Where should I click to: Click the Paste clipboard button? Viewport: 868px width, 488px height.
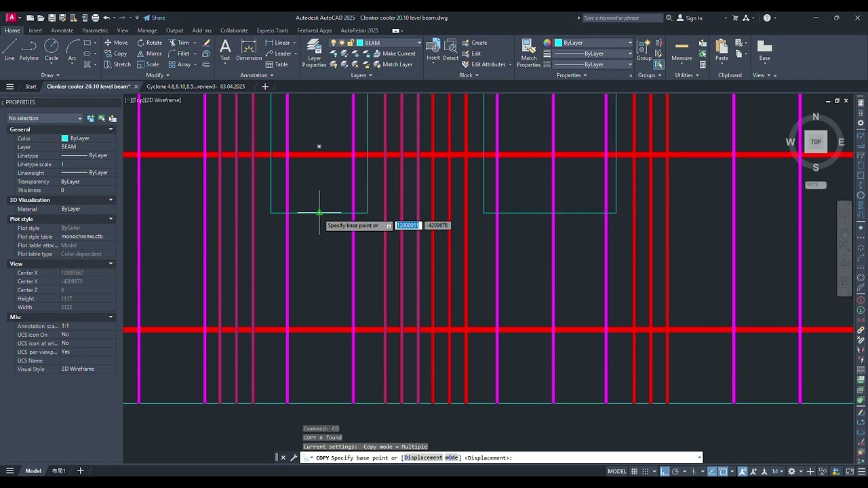[x=722, y=50]
